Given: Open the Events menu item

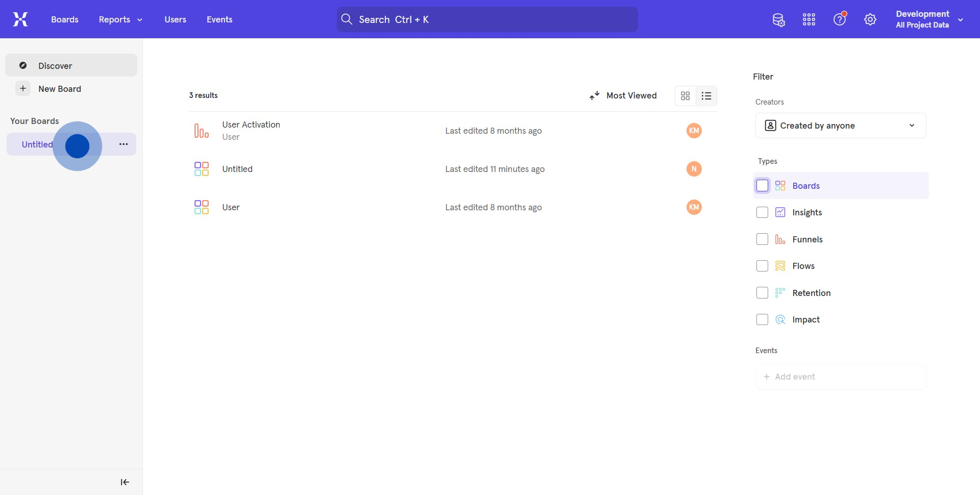Looking at the screenshot, I should pyautogui.click(x=219, y=19).
